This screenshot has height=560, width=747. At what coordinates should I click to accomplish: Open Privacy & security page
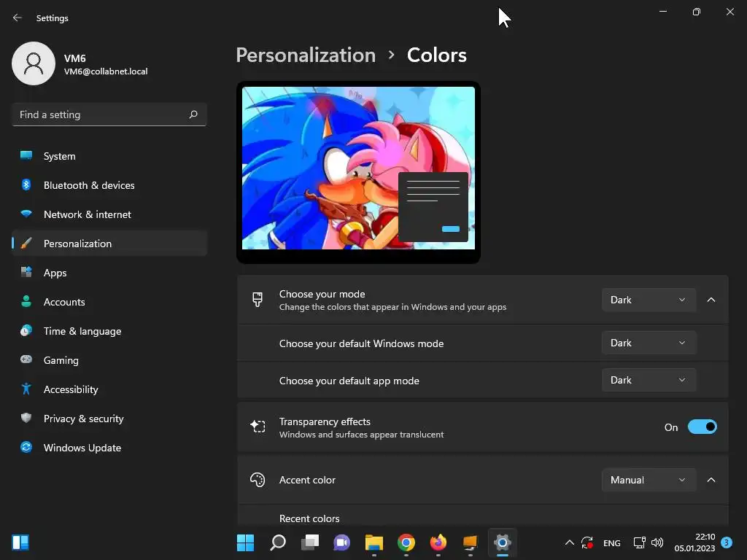point(109,418)
